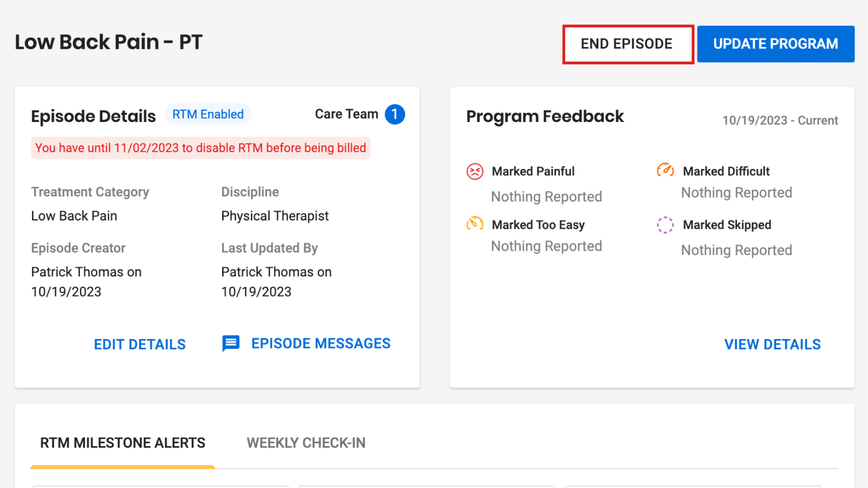This screenshot has height=488, width=868.
Task: Click the Low Back Pain - PT title
Action: pos(109,42)
